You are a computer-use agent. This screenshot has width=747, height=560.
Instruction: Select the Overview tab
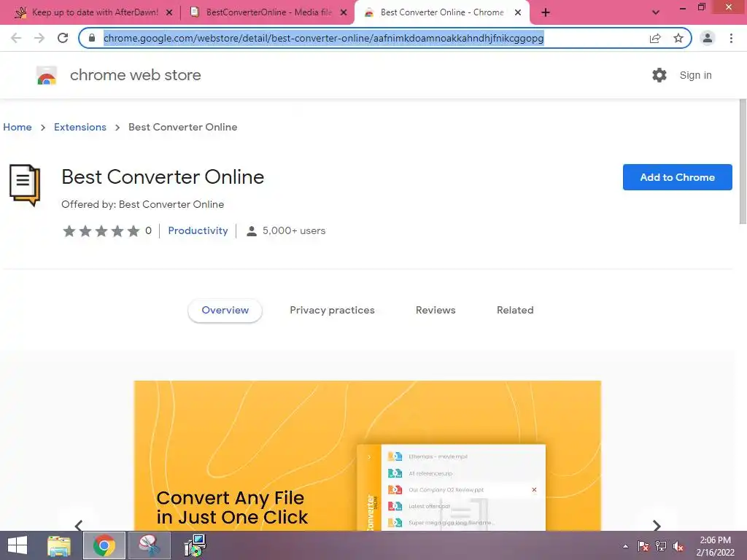225,310
